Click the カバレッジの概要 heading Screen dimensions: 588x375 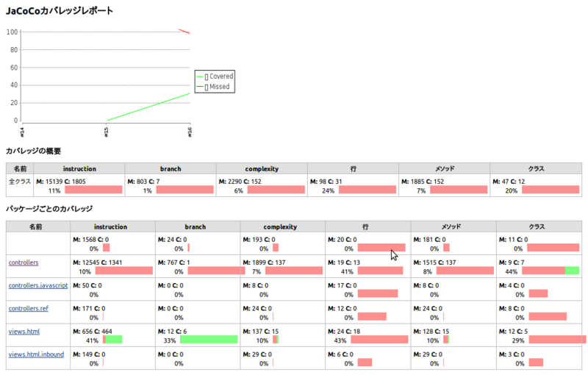[33, 151]
